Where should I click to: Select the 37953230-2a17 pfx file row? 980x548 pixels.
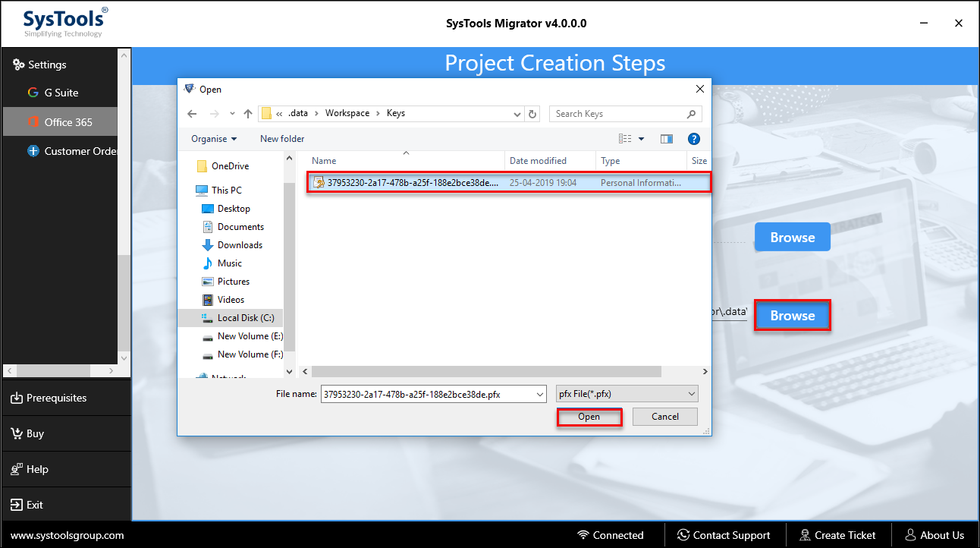pyautogui.click(x=508, y=183)
